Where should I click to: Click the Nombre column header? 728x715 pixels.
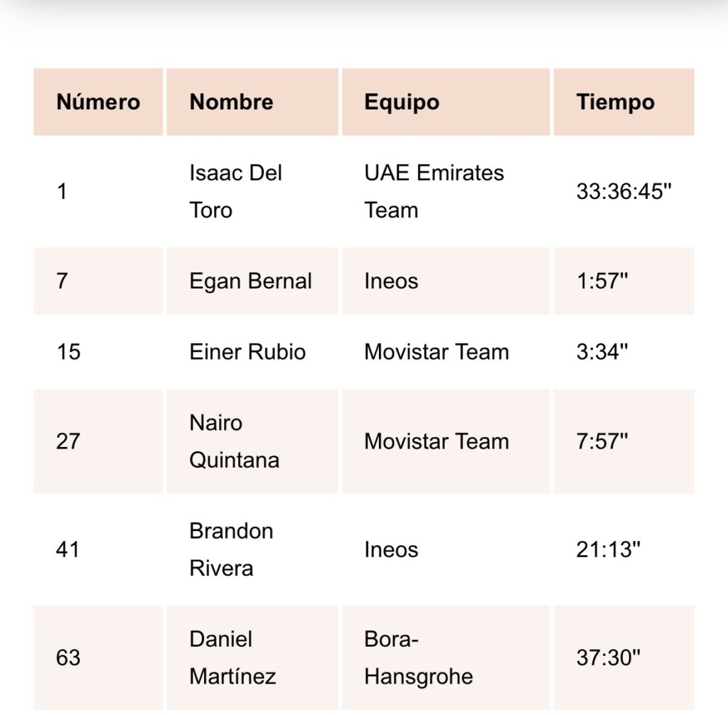point(231,102)
